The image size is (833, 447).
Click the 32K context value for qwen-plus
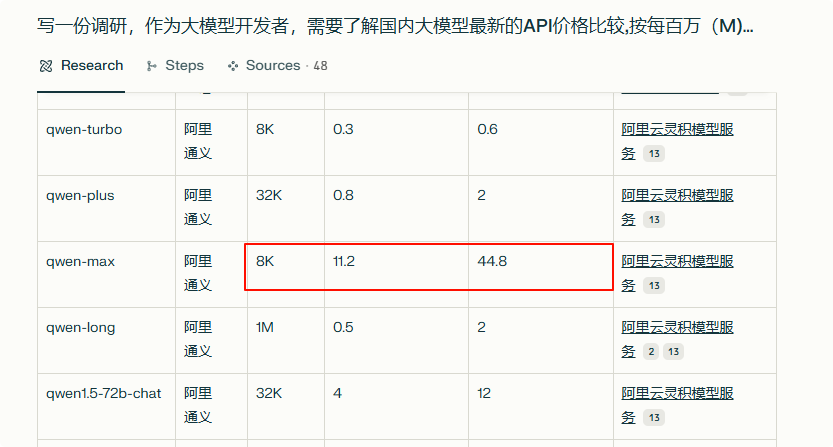[269, 196]
